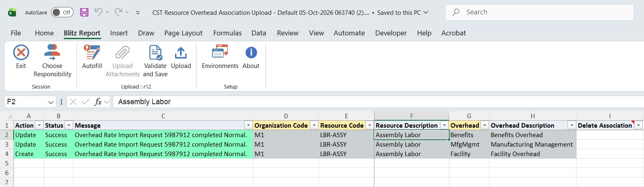Open the Overhead Description filter dropdown
The height and width of the screenshot is (187, 644).
coord(571,125)
